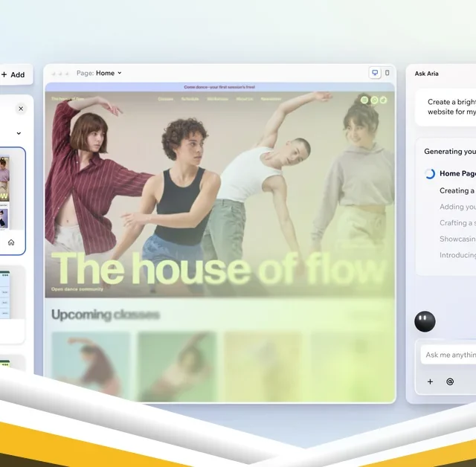This screenshot has height=467, width=476.
Task: Click the @ mention icon in chat
Action: (x=450, y=381)
